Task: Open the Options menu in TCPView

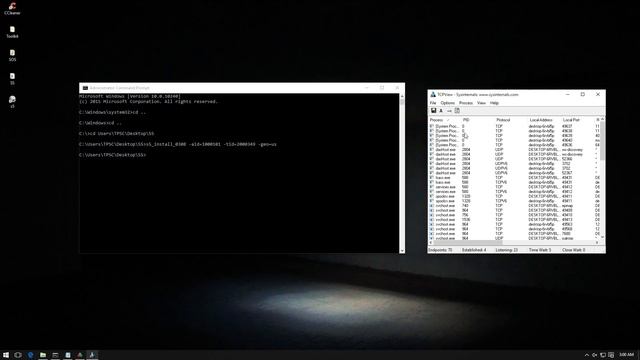Action: pyautogui.click(x=447, y=103)
